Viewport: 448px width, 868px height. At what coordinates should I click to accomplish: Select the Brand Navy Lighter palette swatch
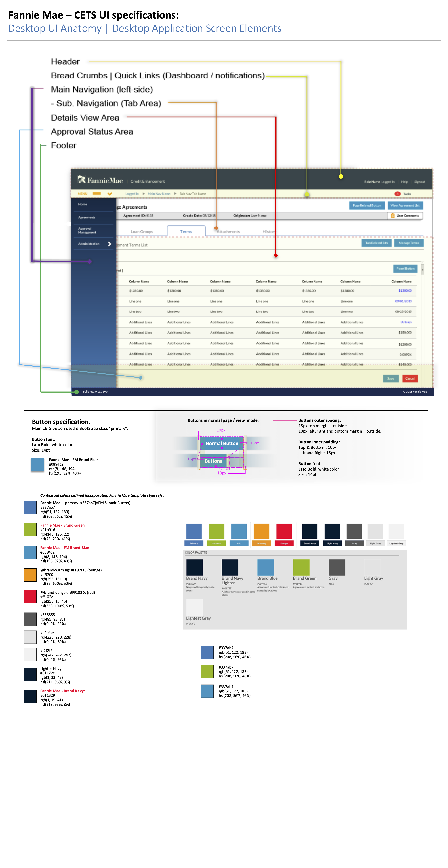click(230, 567)
